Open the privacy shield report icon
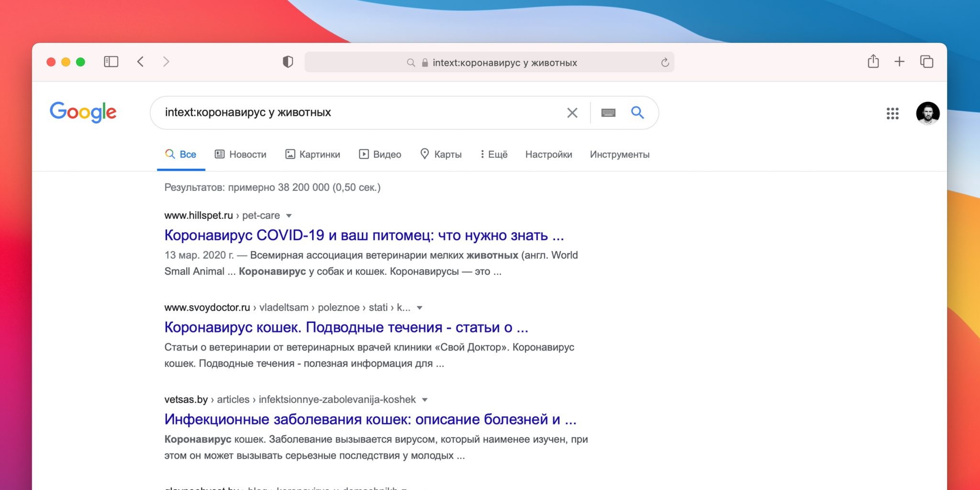Viewport: 980px width, 490px height. [288, 62]
